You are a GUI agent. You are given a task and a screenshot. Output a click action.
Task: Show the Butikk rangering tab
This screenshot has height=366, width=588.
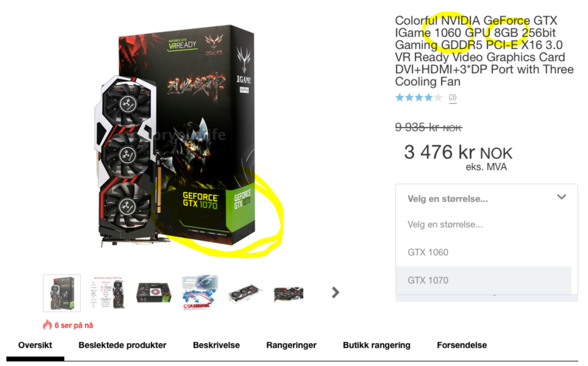376,345
